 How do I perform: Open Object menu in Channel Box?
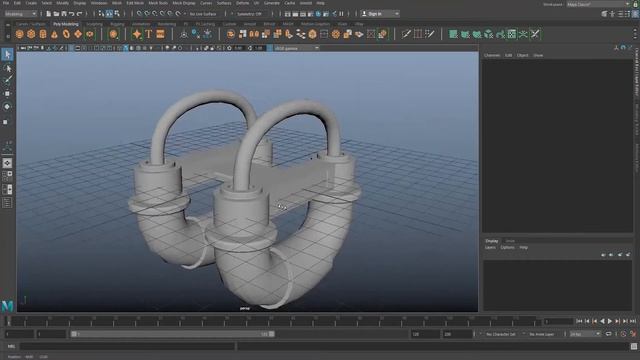coord(522,55)
